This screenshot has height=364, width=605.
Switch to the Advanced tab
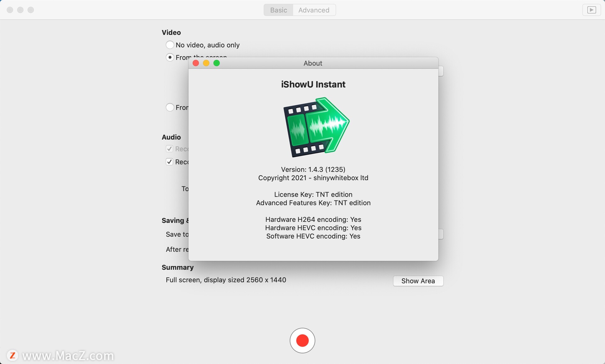[314, 10]
